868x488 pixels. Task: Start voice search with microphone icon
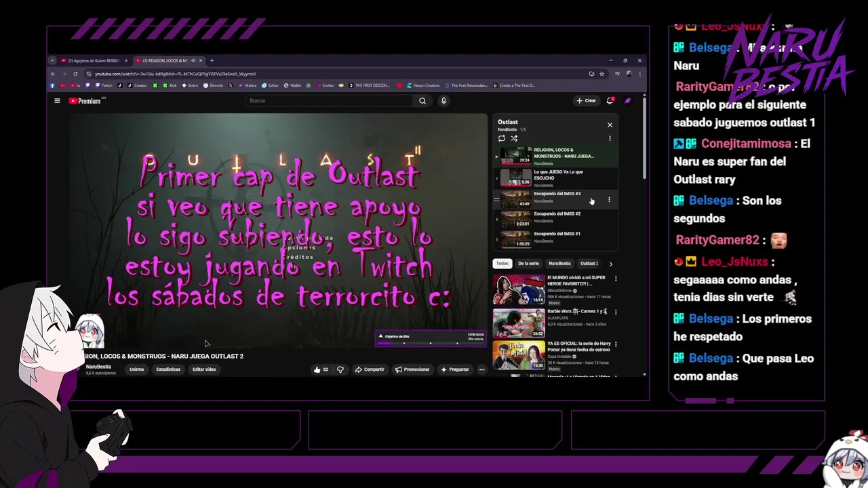coord(443,101)
